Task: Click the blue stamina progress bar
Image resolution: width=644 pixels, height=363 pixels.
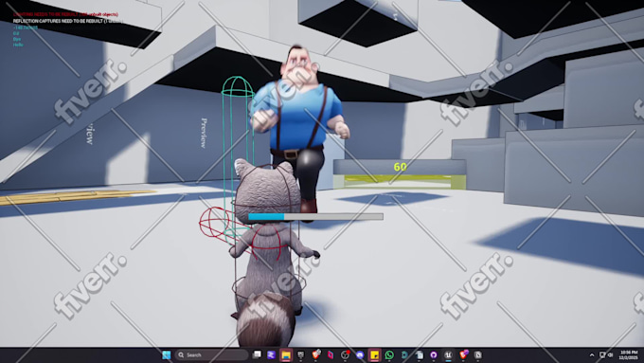Action: (x=315, y=216)
